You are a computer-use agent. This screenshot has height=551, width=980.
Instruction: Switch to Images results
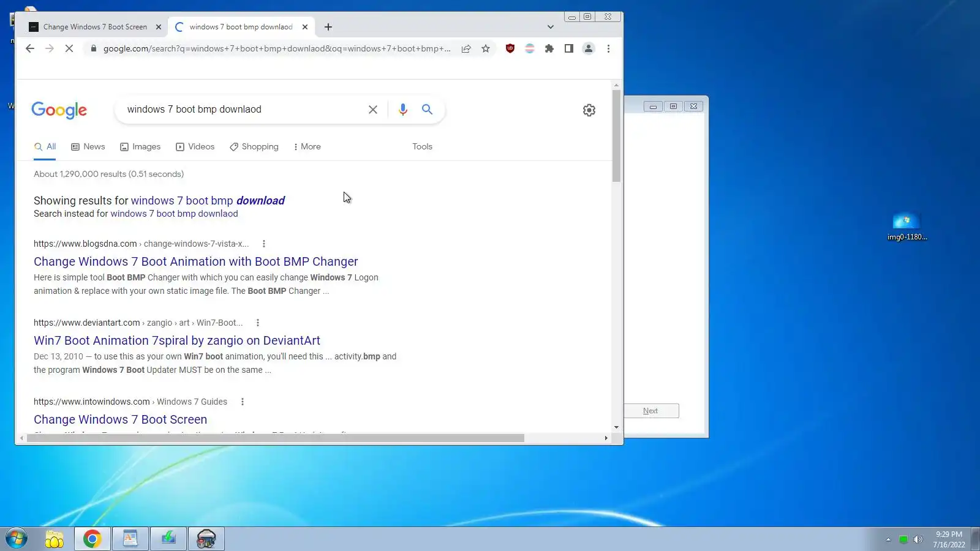(x=140, y=147)
